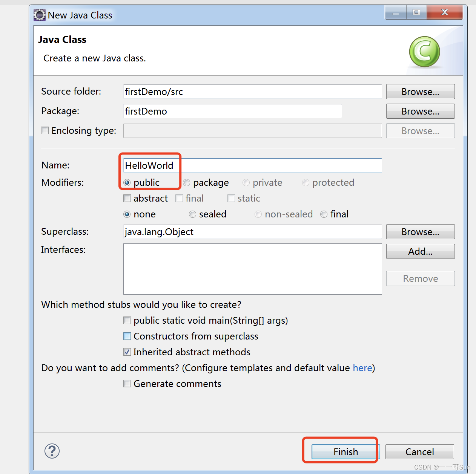The height and width of the screenshot is (474, 476).
Task: Click Add... to add interfaces
Action: click(420, 251)
